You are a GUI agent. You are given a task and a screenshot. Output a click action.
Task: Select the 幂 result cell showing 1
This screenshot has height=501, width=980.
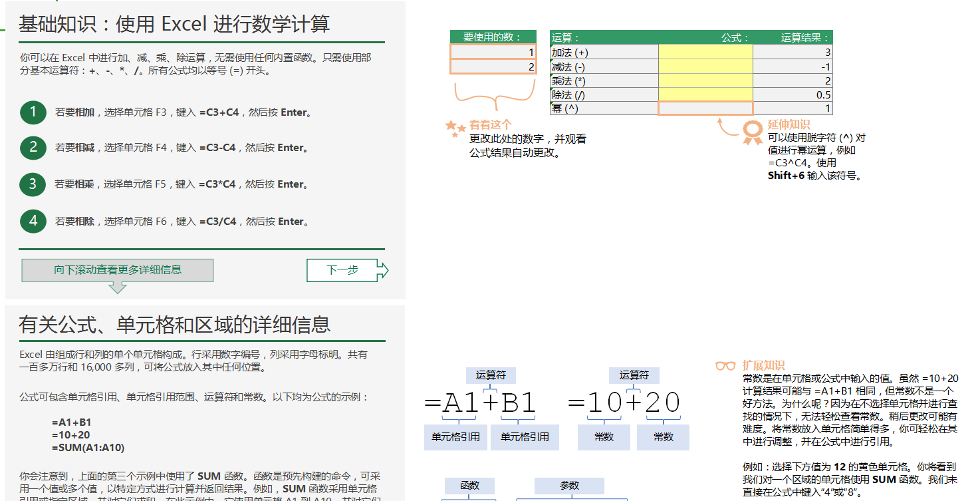pos(793,108)
